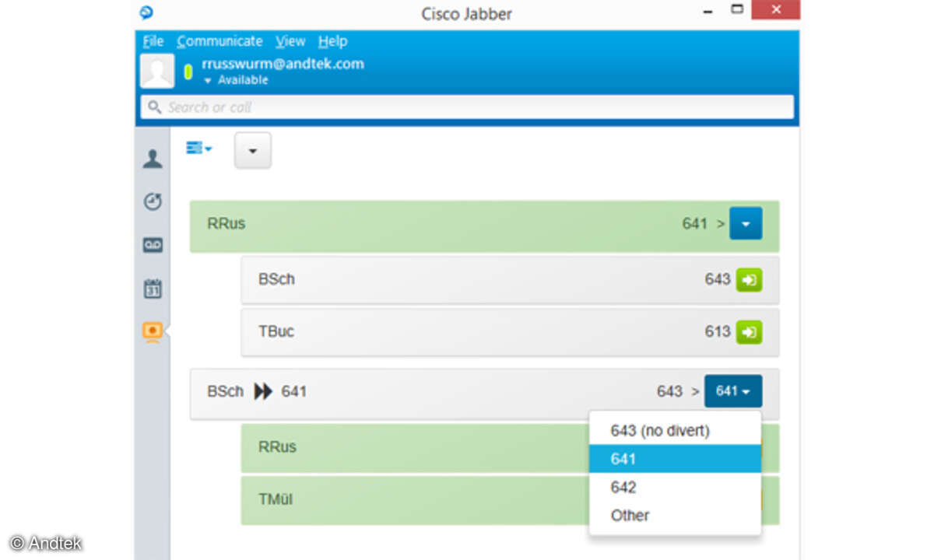Select the BSch 643 group member row

510,280
